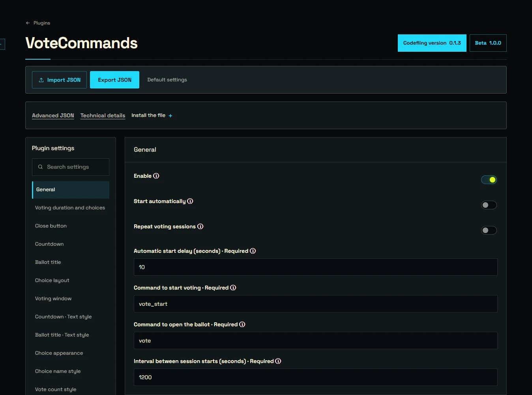Screen dimensions: 532x395
Task: Click the Command to start voting field
Action: [316, 304]
